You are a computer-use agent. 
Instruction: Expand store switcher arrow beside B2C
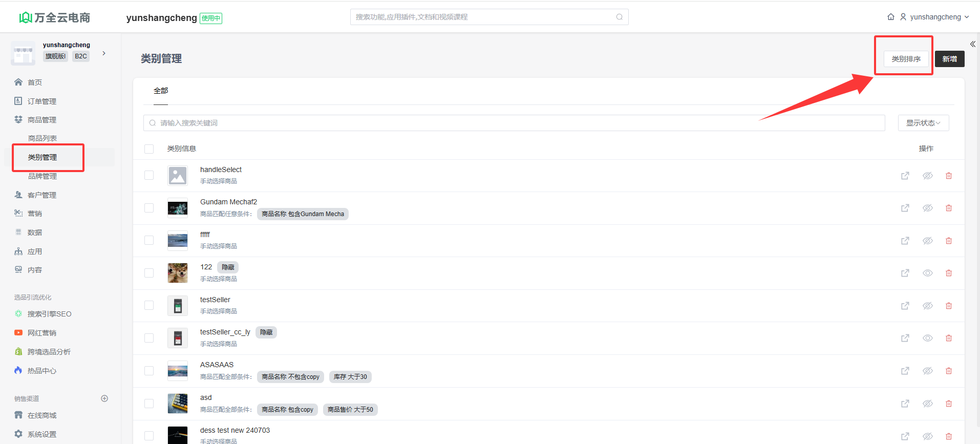coord(104,53)
